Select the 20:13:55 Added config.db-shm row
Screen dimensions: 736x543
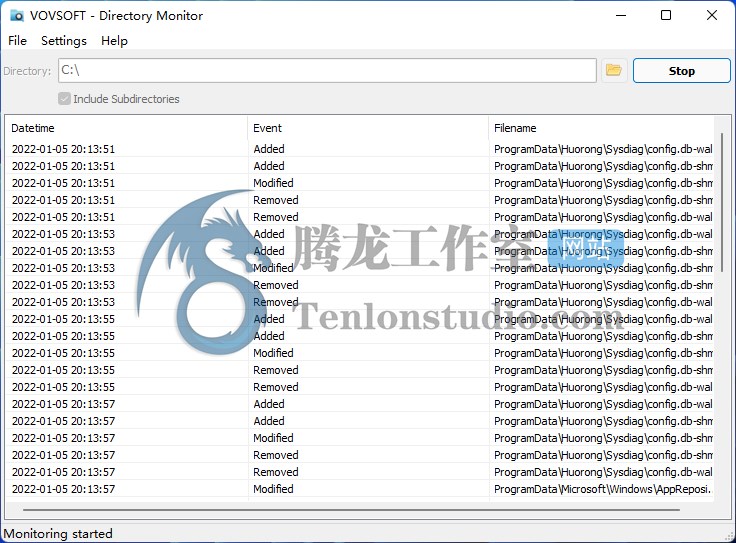pyautogui.click(x=360, y=336)
